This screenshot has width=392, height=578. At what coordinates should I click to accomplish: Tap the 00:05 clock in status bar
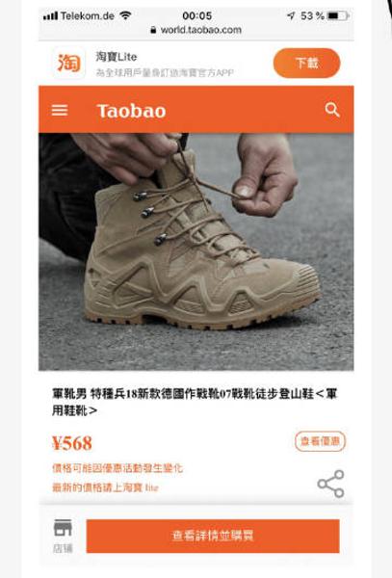(x=197, y=15)
